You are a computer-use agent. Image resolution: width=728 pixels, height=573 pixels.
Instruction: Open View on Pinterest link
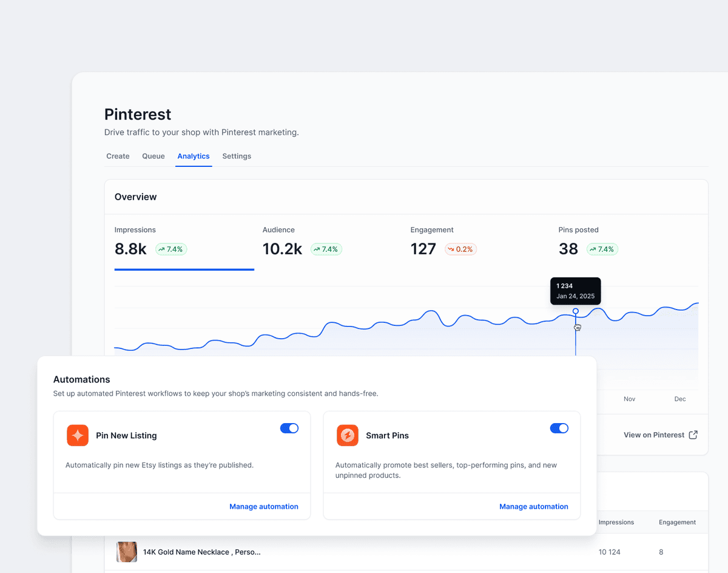pos(661,435)
